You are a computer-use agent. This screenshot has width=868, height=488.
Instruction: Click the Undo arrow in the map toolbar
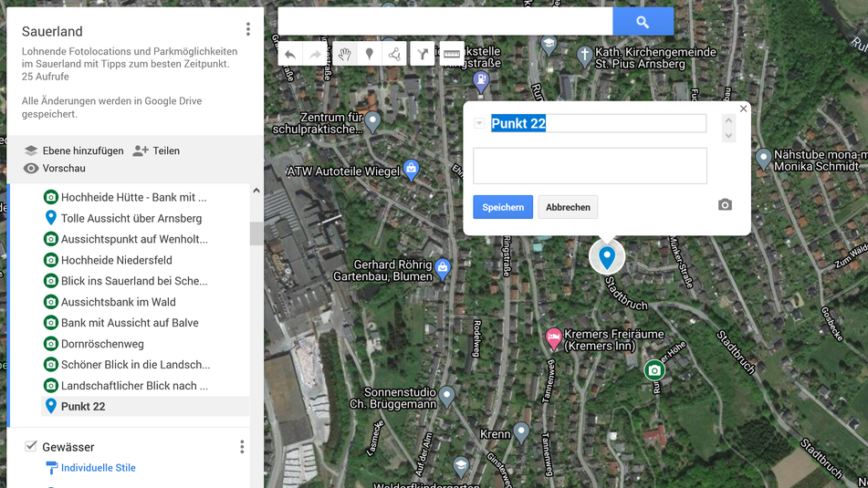(290, 54)
